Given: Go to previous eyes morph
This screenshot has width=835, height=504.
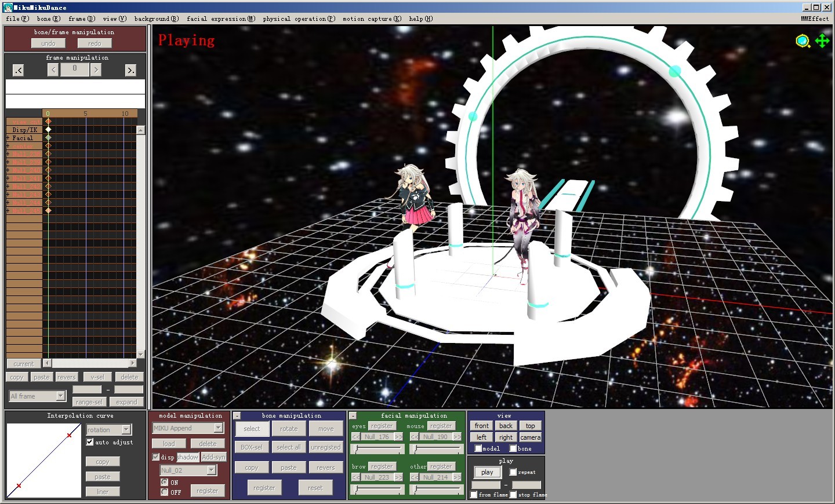Looking at the screenshot, I should tap(356, 437).
